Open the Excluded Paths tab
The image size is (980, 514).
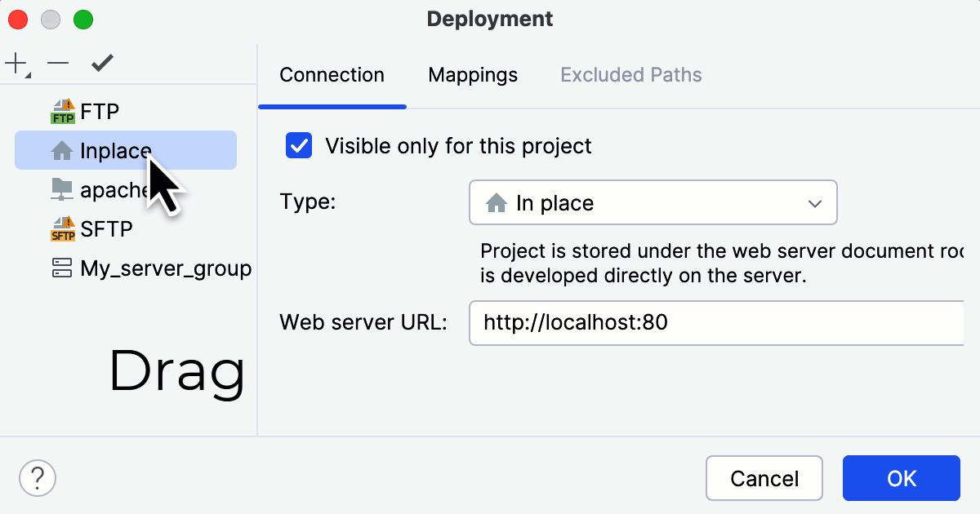click(630, 75)
